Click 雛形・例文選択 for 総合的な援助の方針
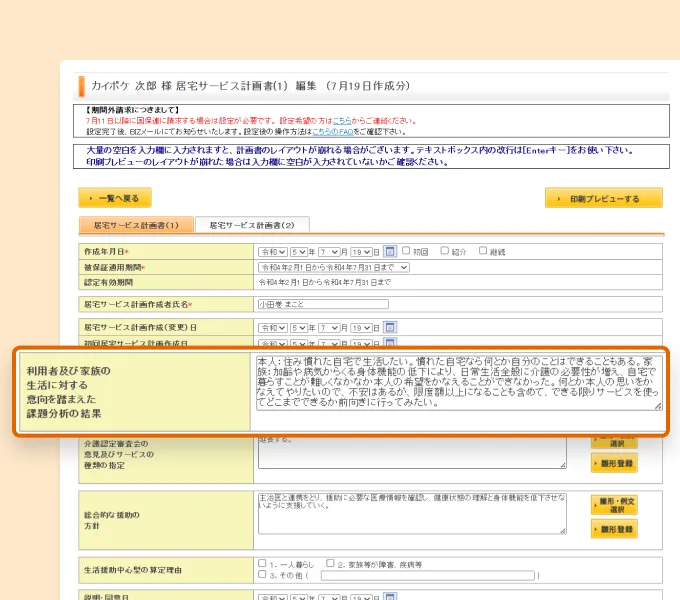Viewport: 680px width, 600px height. [614, 505]
